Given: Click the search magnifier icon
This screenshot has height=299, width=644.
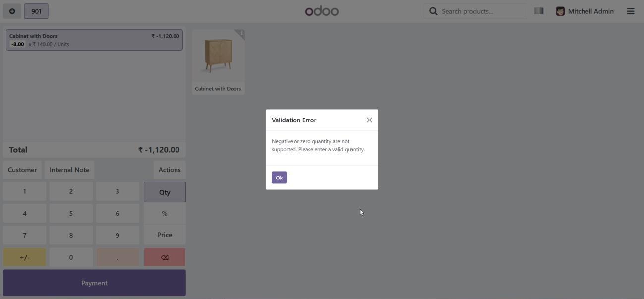Looking at the screenshot, I should click(x=433, y=11).
